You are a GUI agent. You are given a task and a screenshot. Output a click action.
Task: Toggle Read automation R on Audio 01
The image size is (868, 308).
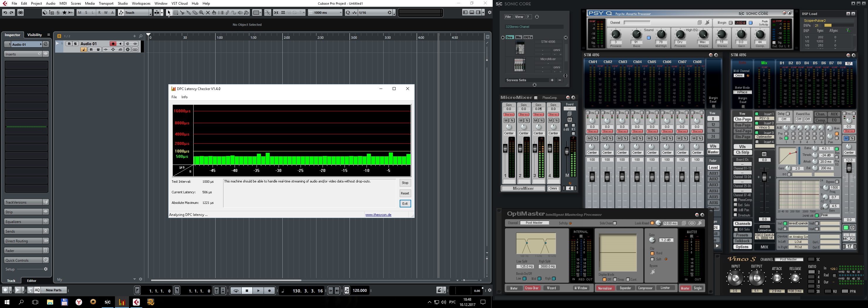91,50
